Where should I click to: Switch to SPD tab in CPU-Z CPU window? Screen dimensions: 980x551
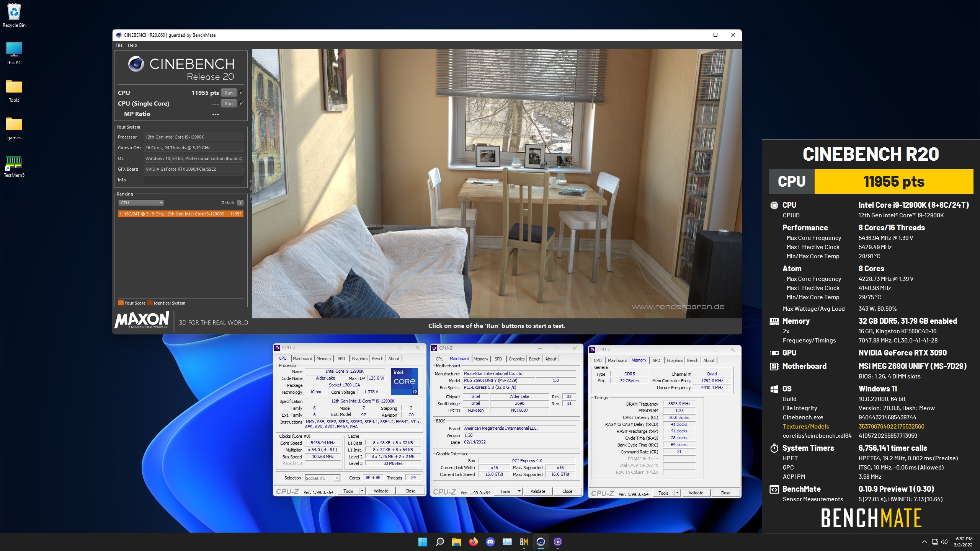point(341,359)
